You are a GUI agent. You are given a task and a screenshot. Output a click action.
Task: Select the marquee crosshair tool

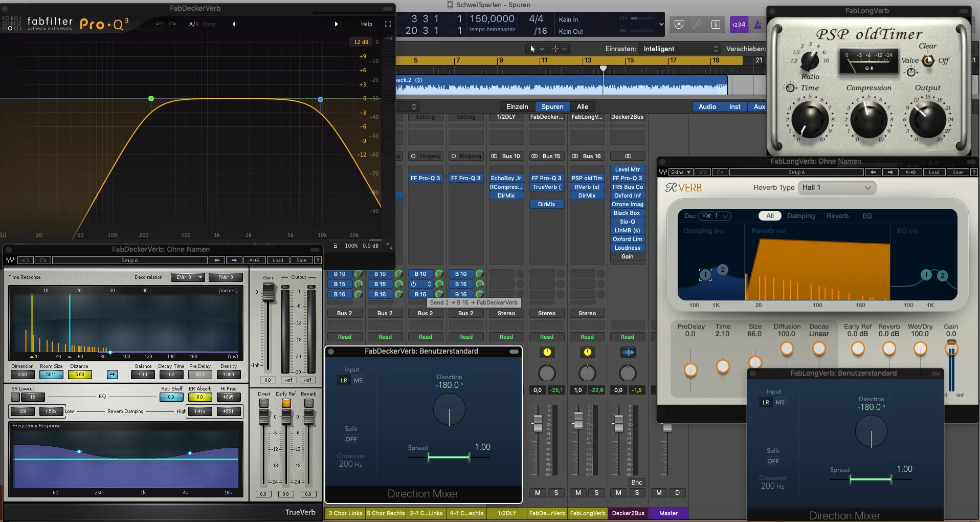[555, 49]
